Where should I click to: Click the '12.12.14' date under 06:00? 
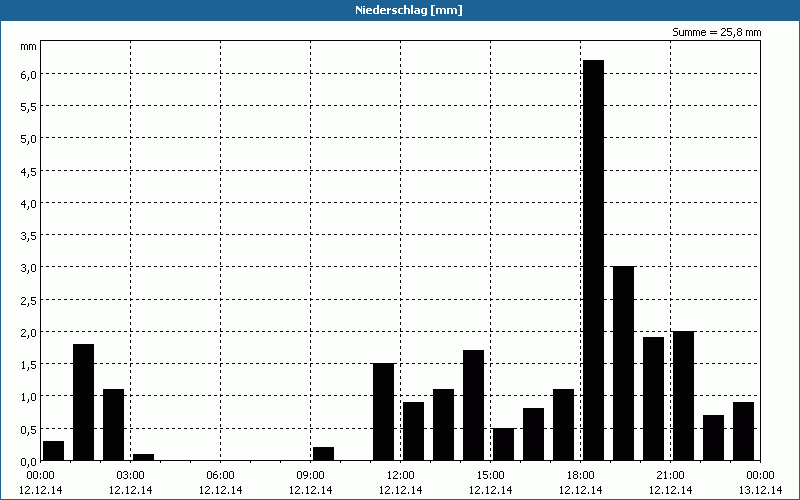pos(220,490)
